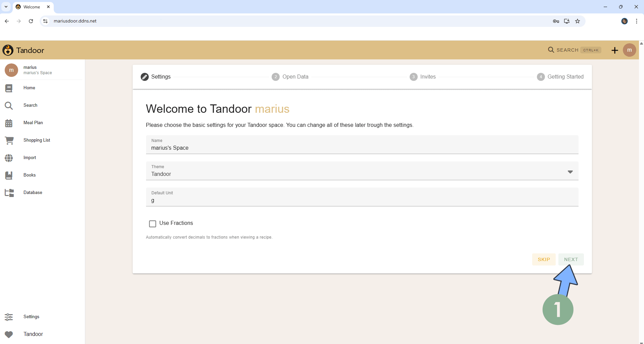Viewport: 644px width, 344px height.
Task: Open the Settings sliders icon
Action: (9, 317)
